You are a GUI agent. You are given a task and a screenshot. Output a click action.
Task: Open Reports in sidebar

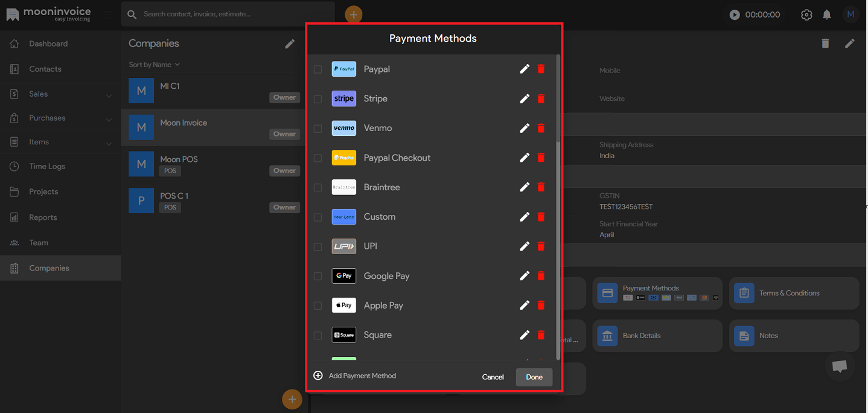tap(60, 217)
